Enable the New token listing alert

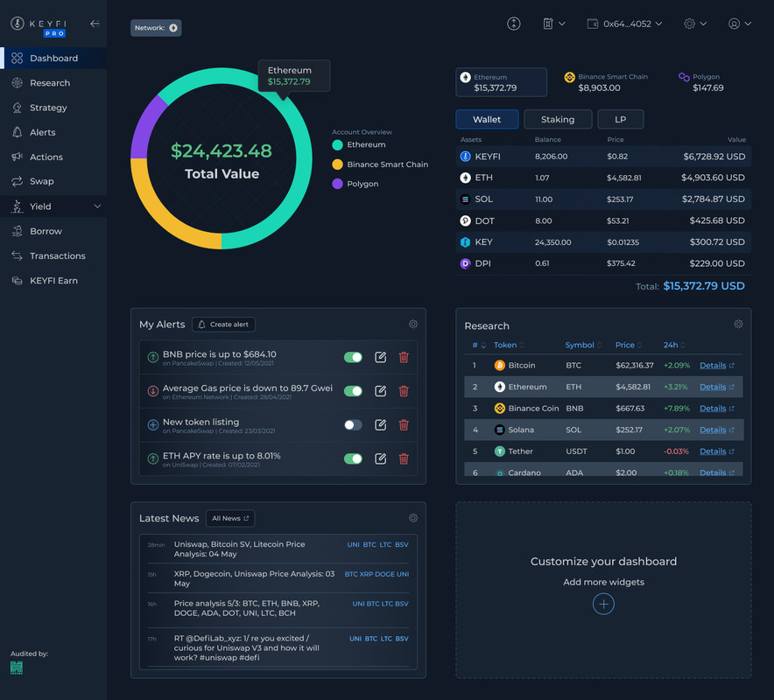[353, 424]
